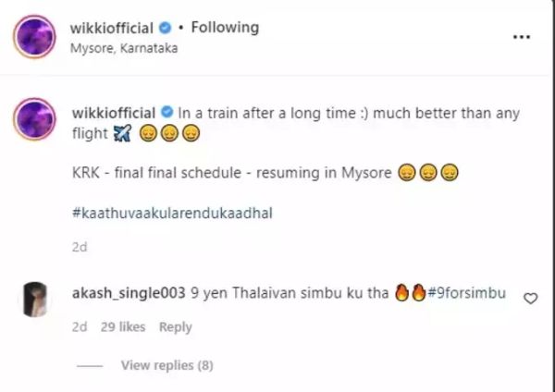Click the verified badge in the caption
The image size is (555, 392).
(166, 112)
